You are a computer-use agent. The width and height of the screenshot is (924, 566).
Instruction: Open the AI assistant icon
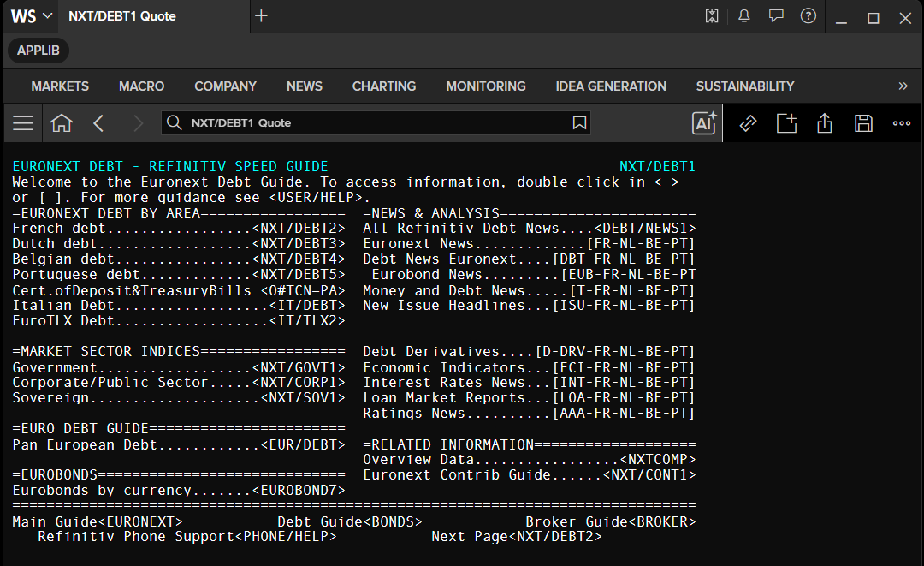coord(703,123)
